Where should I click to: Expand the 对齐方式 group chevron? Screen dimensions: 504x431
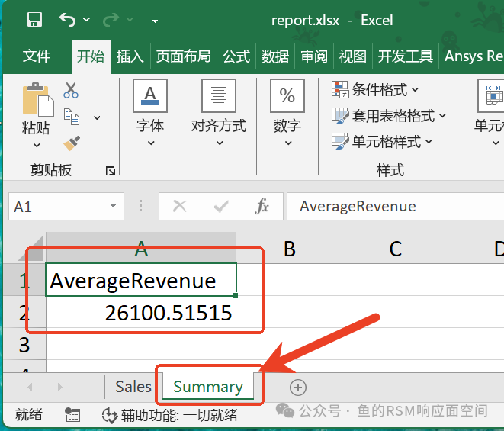tap(220, 143)
